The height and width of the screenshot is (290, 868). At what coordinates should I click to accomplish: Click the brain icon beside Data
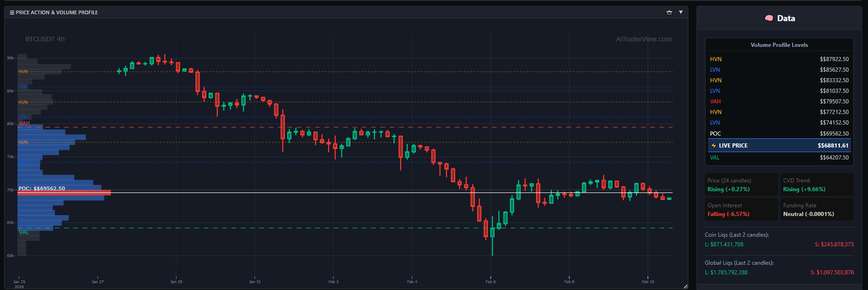(x=769, y=18)
